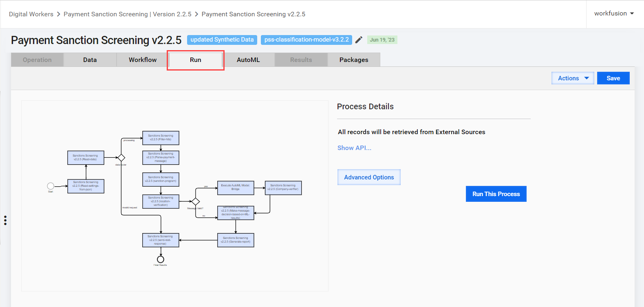
Task: Switch to the Results tab
Action: tap(301, 60)
